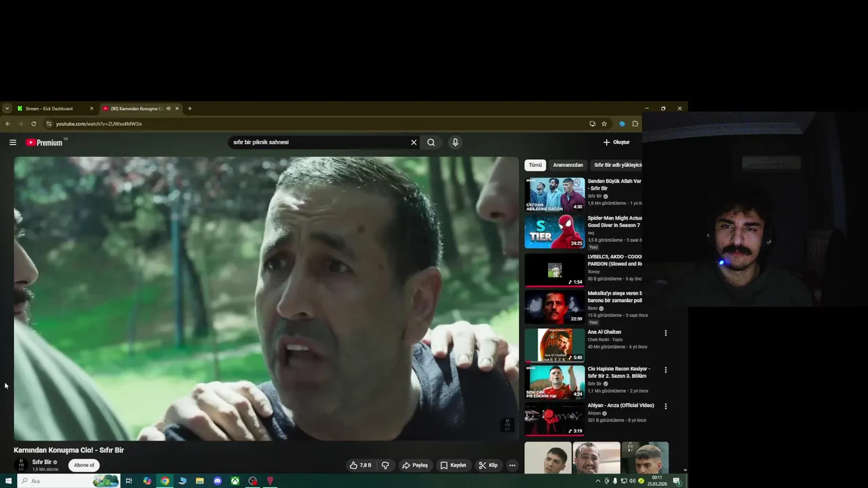Screen dimensions: 868x488
Task: Open the Windows notification center
Action: [x=677, y=481]
